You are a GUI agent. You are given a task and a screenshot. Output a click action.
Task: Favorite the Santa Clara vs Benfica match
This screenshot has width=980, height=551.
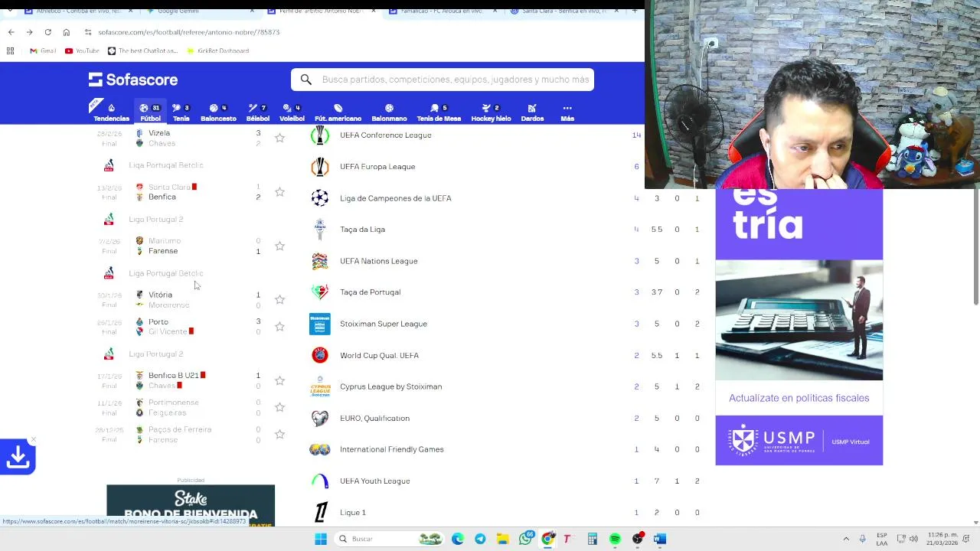pyautogui.click(x=279, y=192)
